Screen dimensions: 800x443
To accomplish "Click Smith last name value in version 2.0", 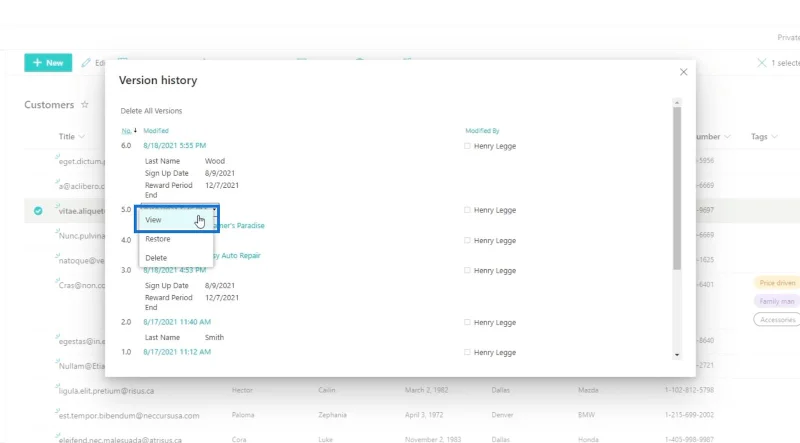I will (214, 337).
